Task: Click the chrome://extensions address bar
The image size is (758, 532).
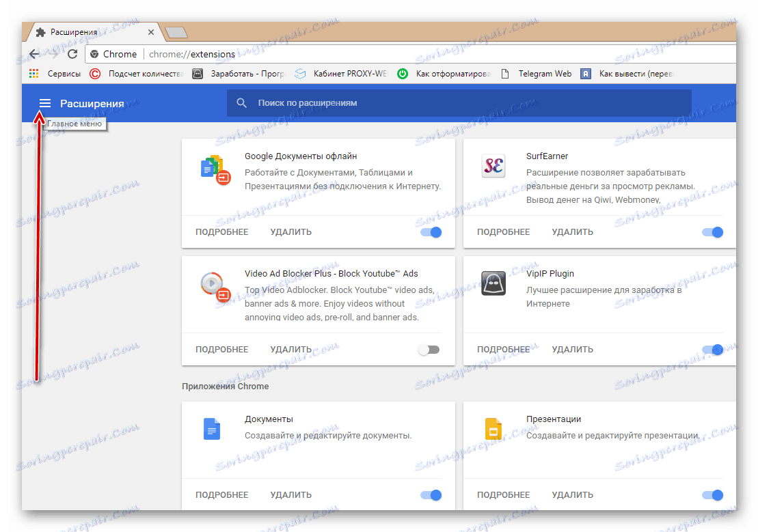Action: tap(411, 54)
